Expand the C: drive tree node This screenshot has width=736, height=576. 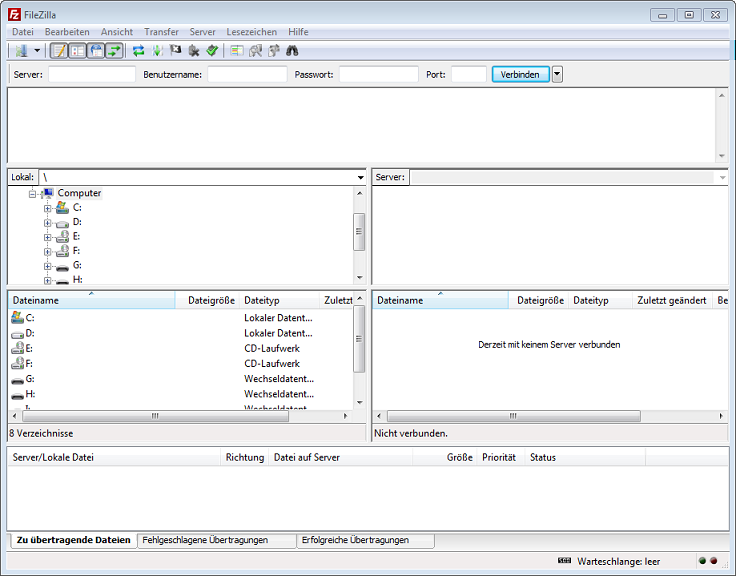tap(47, 208)
